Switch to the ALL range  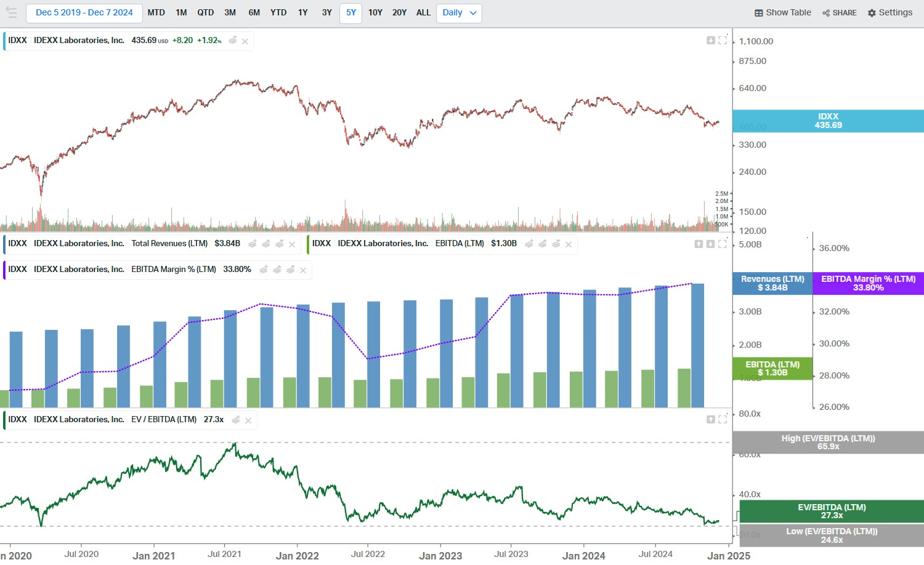tap(423, 12)
